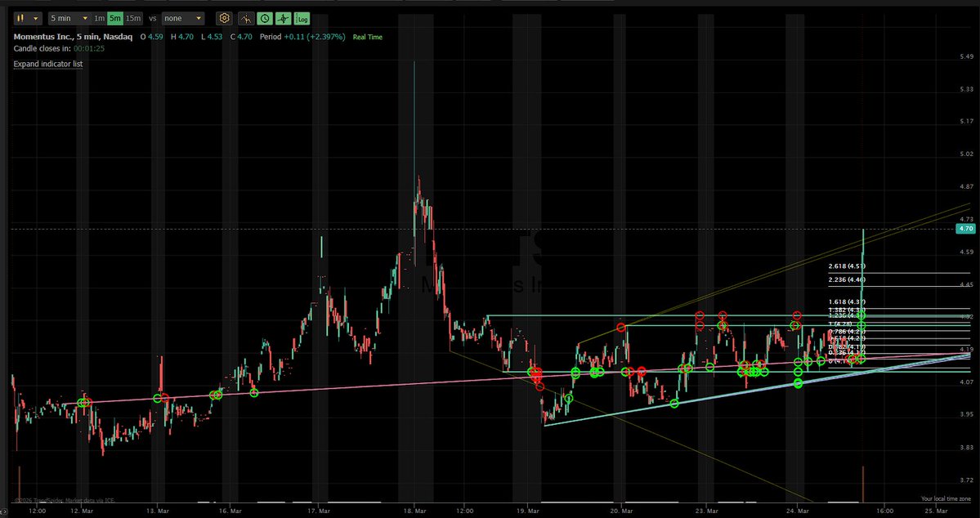Click the 23. Mar date label
This screenshot has width=980, height=518.
(705, 511)
